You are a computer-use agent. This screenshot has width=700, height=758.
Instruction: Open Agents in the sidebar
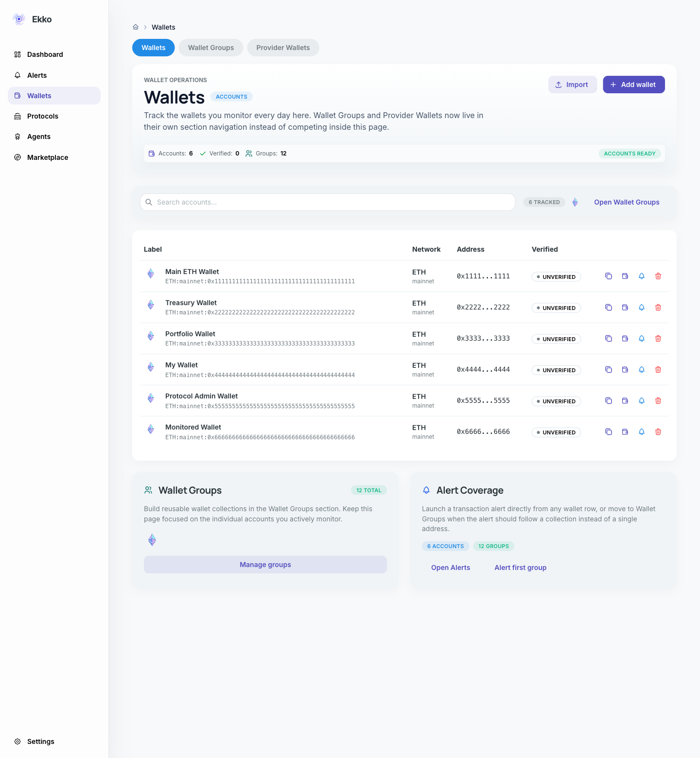pos(54,137)
